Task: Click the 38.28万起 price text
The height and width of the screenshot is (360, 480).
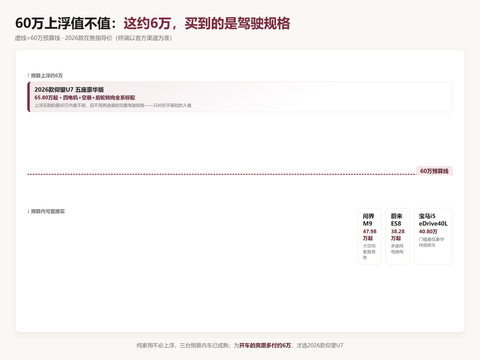Action: tap(398, 235)
